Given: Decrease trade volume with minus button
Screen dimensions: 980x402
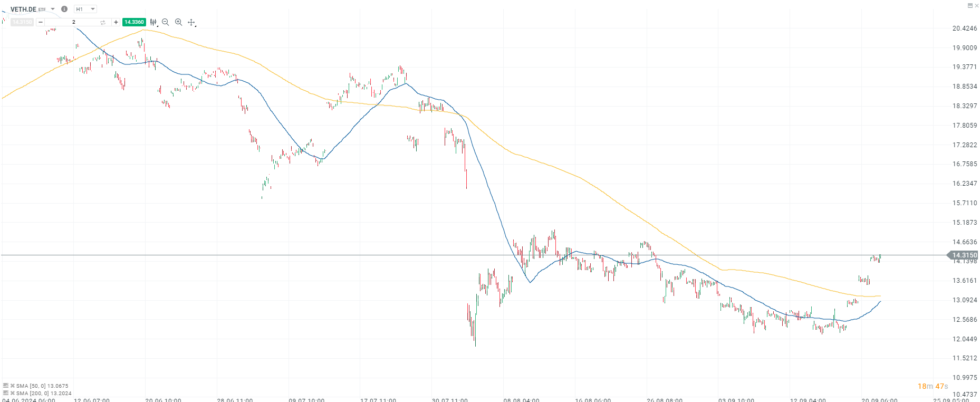Looking at the screenshot, I should pyautogui.click(x=41, y=22).
